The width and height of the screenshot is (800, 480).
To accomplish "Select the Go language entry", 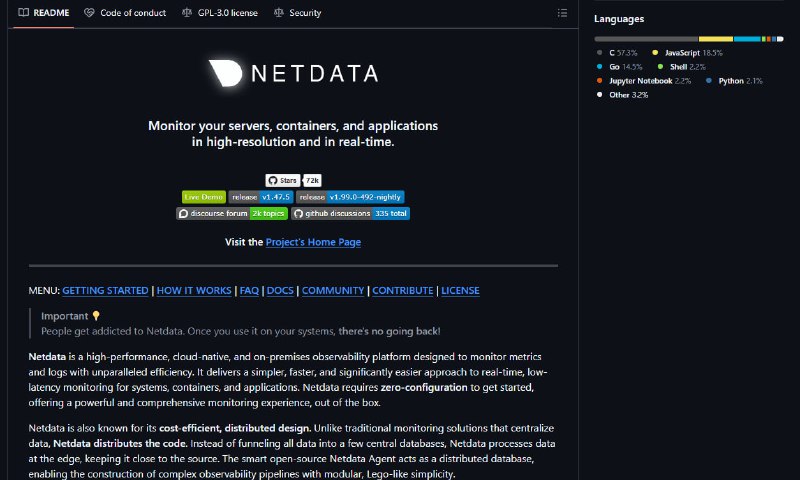I will pos(620,67).
